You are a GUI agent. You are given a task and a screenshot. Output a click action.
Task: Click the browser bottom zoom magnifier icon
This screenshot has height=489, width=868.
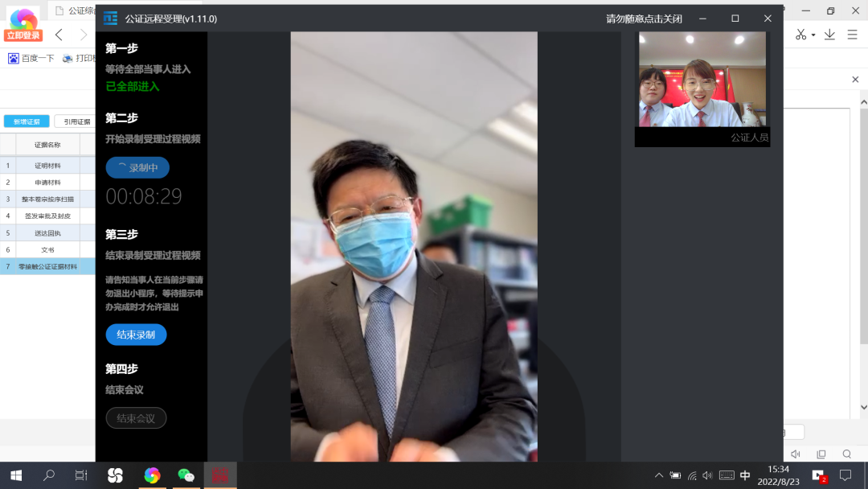coord(846,454)
